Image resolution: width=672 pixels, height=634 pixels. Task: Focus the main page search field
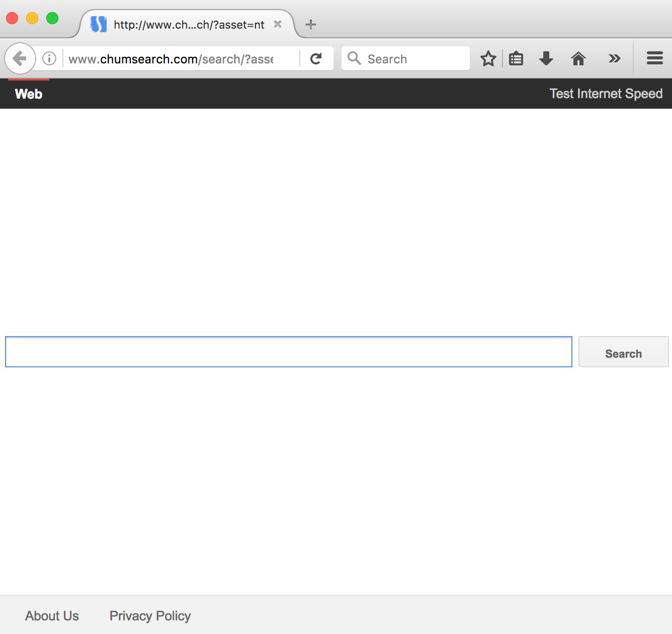point(288,352)
